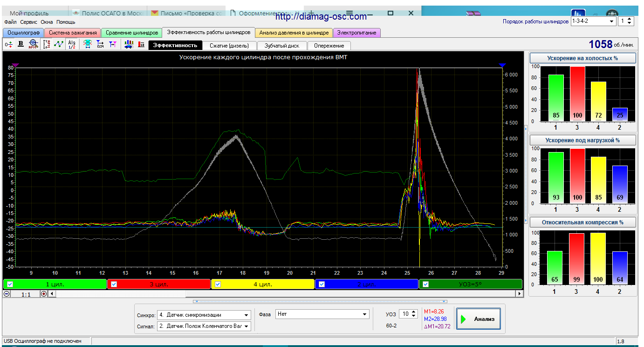Click the cyan engine width icon
The width and height of the screenshot is (644, 347).
coord(87,44)
